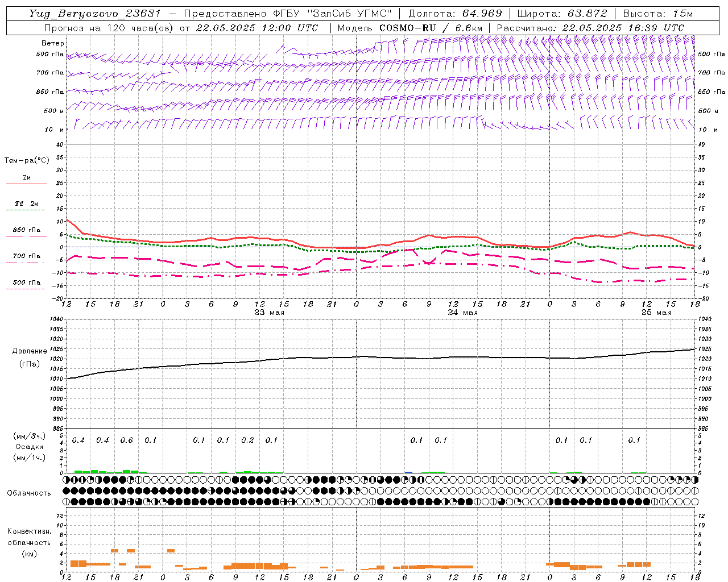This screenshot has height=582, width=728.
Task: Click the Рассчитано: 22.05.2025 16:39 UTC timestamp
Action: click(590, 28)
